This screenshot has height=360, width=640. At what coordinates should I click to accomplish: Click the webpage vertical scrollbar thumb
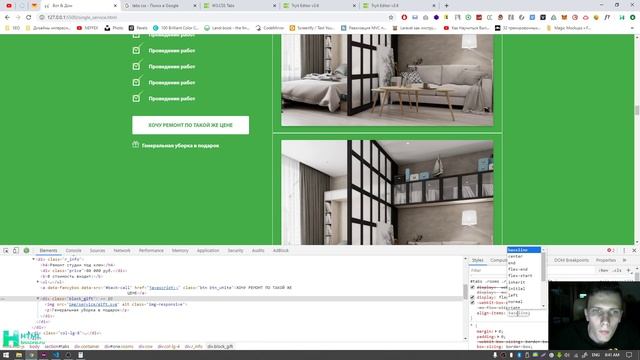click(x=637, y=110)
